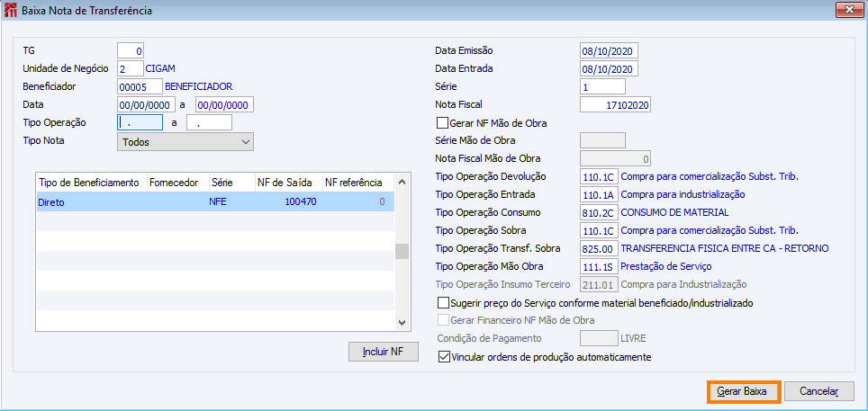Image resolution: width=868 pixels, height=411 pixels.
Task: Focus the second Tipo Operação range field
Action: click(x=209, y=123)
